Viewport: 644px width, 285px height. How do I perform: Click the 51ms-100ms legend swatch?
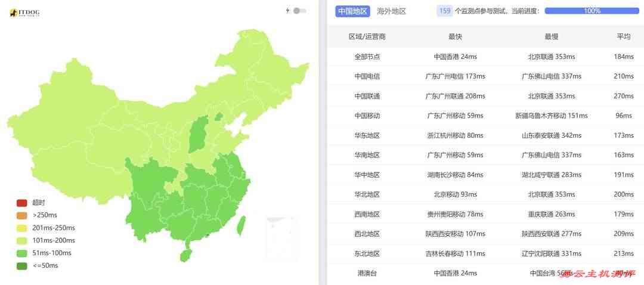(x=22, y=253)
